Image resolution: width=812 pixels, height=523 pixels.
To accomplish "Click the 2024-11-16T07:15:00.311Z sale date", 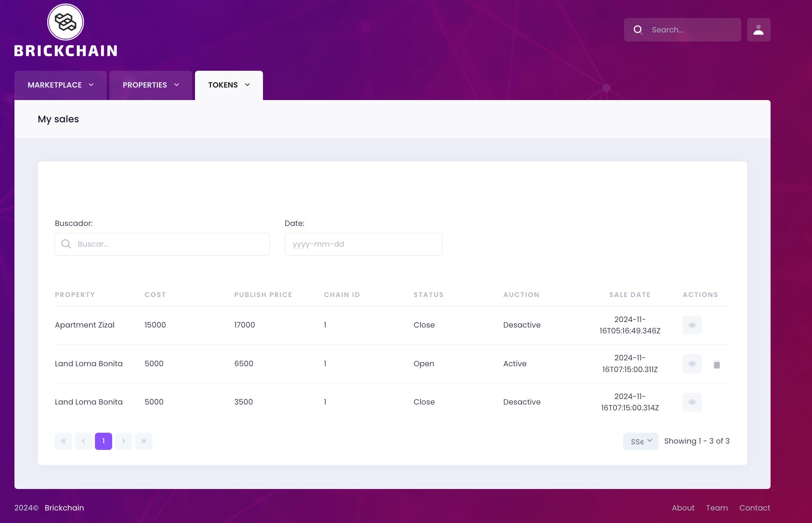I will (630, 364).
